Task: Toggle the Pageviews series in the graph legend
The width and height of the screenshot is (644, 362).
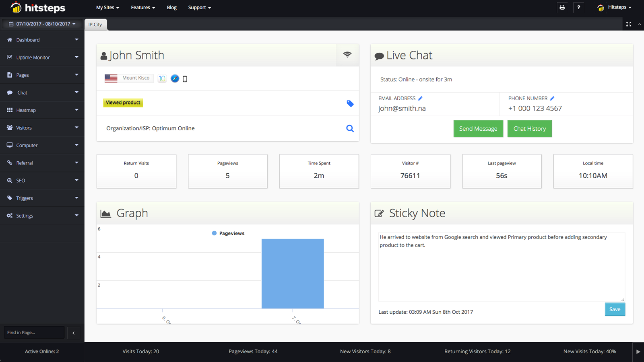Action: [228, 233]
